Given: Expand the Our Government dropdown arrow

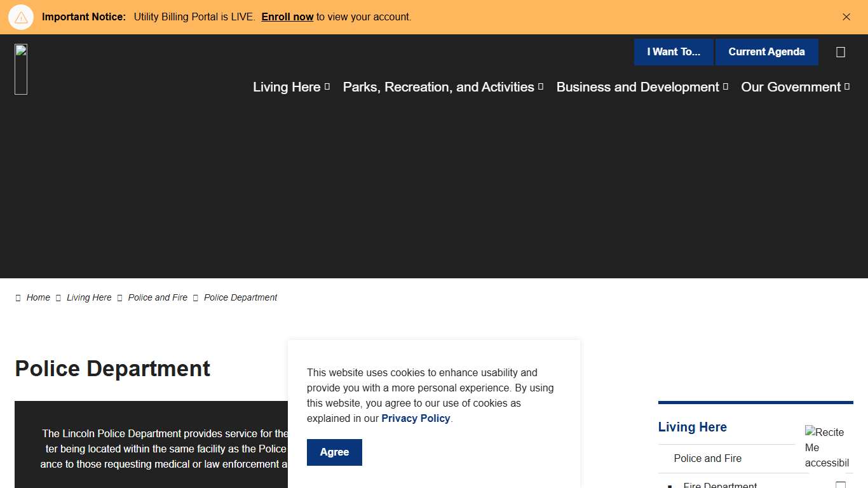Looking at the screenshot, I should [x=847, y=87].
